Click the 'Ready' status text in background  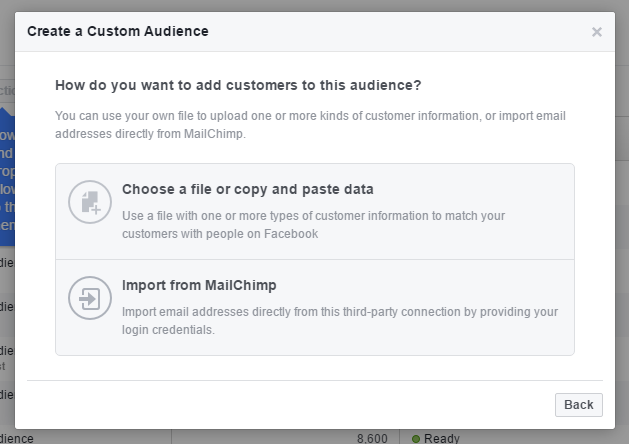click(441, 438)
